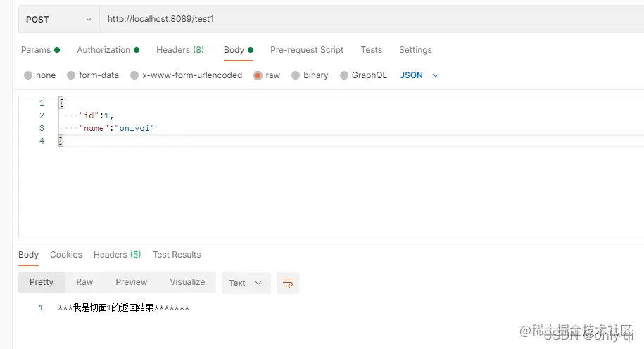Image resolution: width=644 pixels, height=349 pixels.
Task: Open the POST method dropdown
Action: point(58,19)
